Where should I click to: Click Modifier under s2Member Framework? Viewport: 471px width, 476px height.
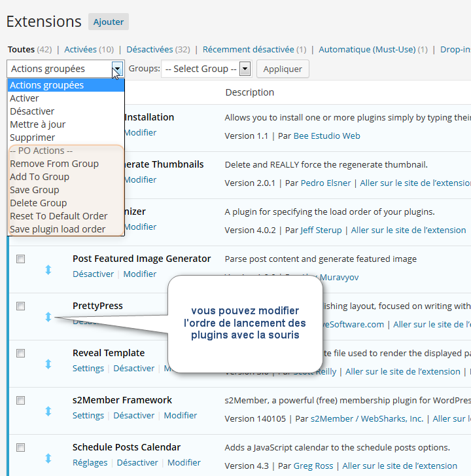pyautogui.click(x=181, y=415)
